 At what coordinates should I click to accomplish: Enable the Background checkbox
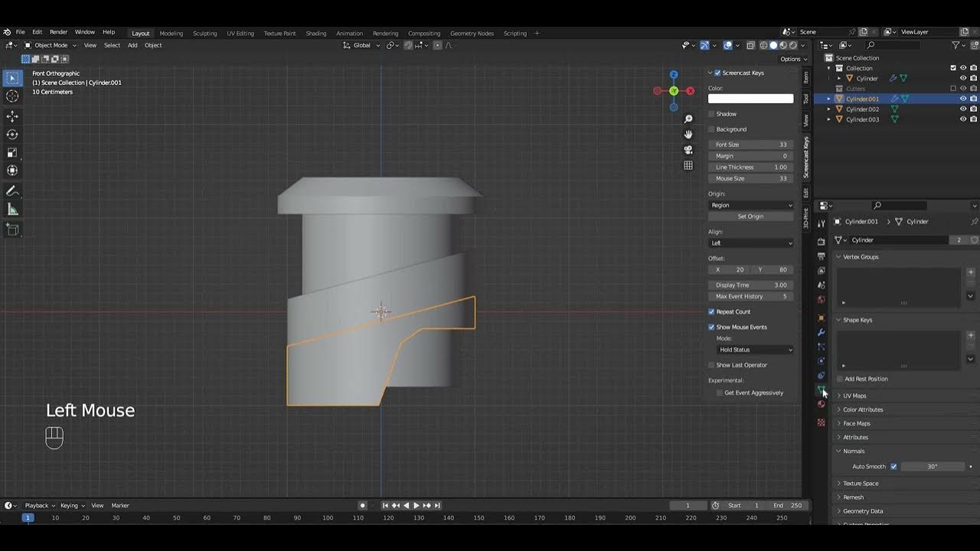click(x=711, y=129)
